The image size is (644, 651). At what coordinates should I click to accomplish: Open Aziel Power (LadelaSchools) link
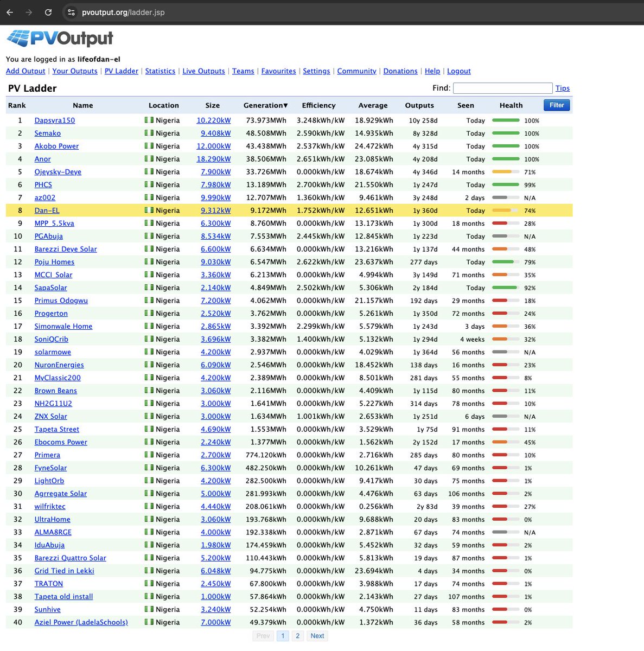81,622
